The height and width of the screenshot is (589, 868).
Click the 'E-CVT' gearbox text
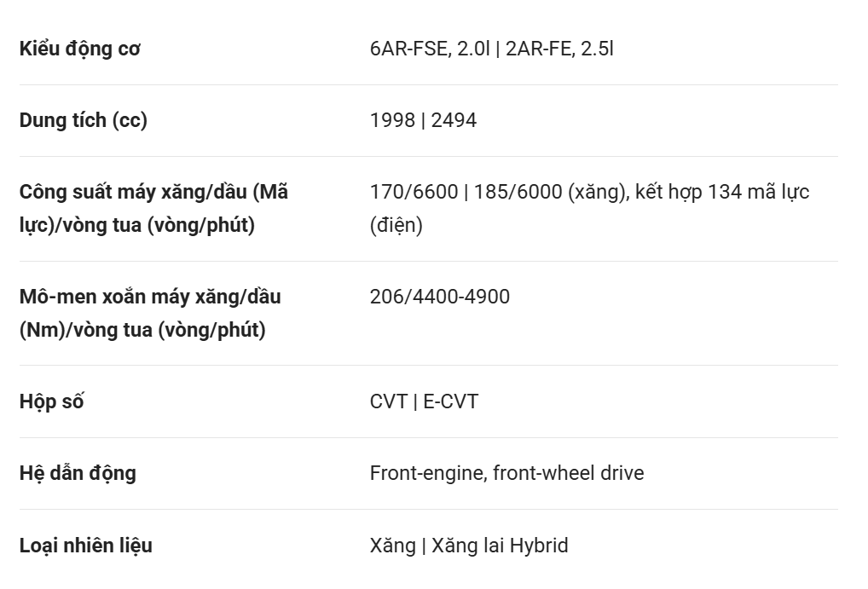[x=450, y=401]
